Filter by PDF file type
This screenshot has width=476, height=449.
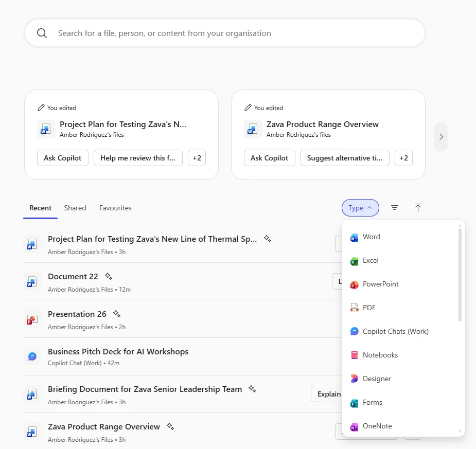click(400, 308)
